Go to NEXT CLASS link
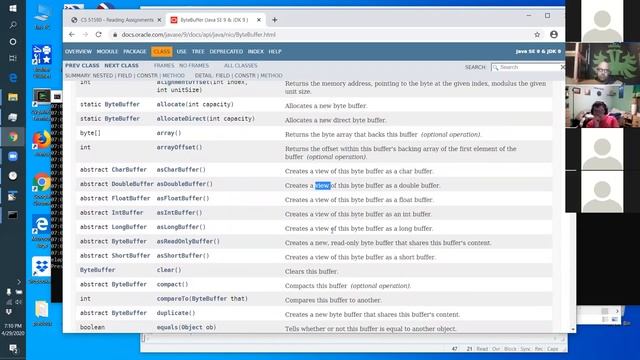This screenshot has width=640, height=360. pos(122,65)
